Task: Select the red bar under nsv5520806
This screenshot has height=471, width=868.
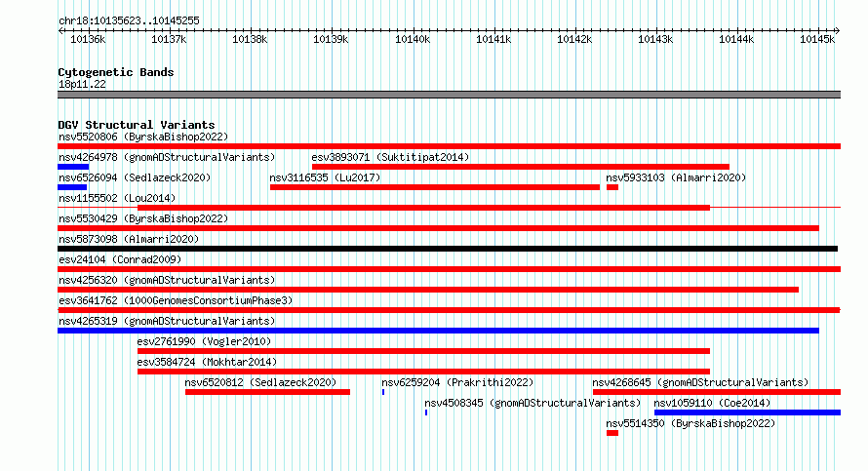Action: coord(449,146)
